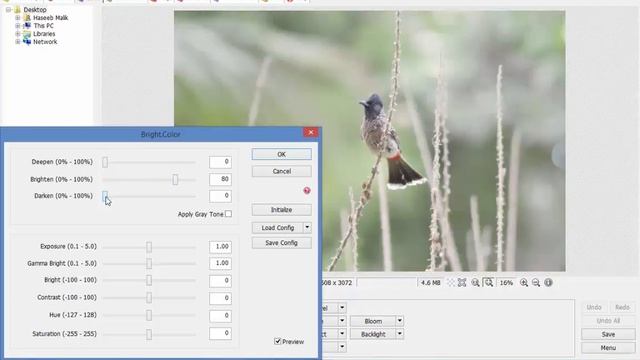The height and width of the screenshot is (360, 640).
Task: Click the dotted grid icon after 4.6 MB
Action: [x=451, y=282]
